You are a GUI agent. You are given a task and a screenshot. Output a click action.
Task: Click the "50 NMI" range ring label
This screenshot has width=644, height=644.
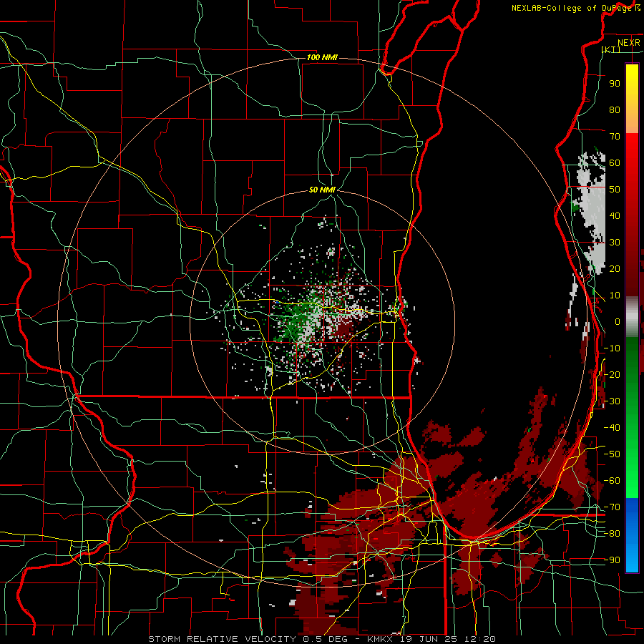tap(322, 190)
